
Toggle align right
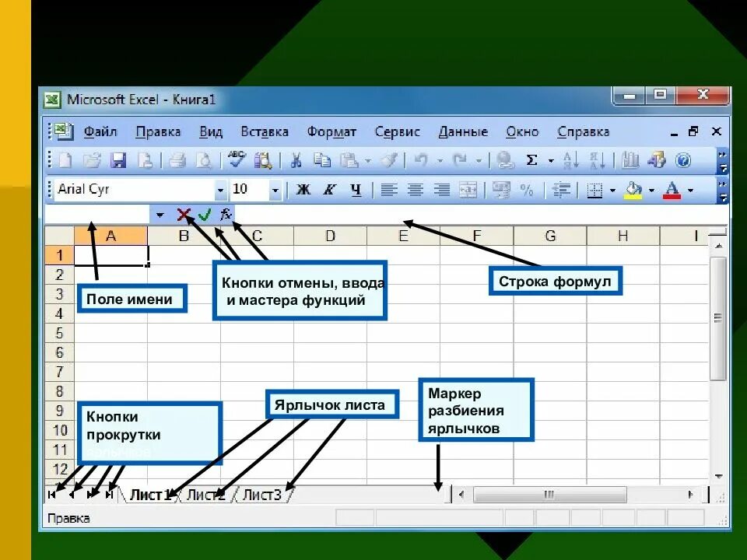(442, 190)
